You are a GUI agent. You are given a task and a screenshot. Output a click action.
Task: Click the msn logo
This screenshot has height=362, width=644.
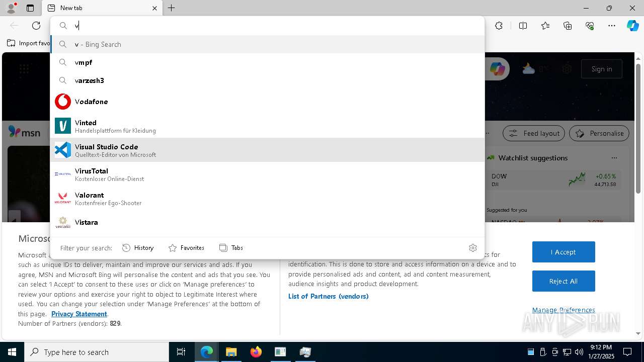point(24,132)
